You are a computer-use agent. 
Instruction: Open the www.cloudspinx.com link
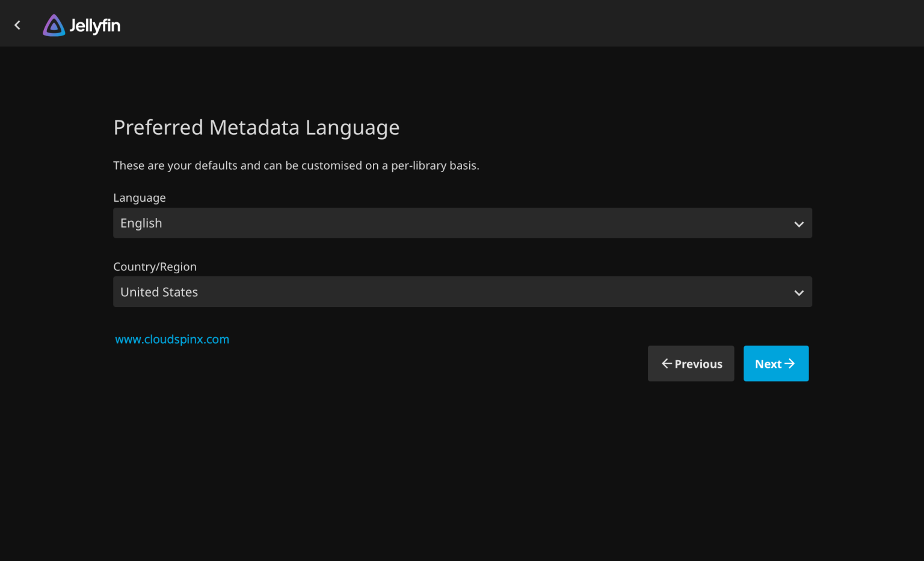pyautogui.click(x=172, y=339)
